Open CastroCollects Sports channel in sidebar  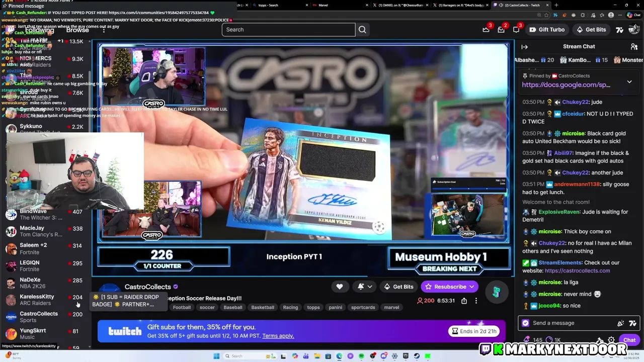pos(45,317)
